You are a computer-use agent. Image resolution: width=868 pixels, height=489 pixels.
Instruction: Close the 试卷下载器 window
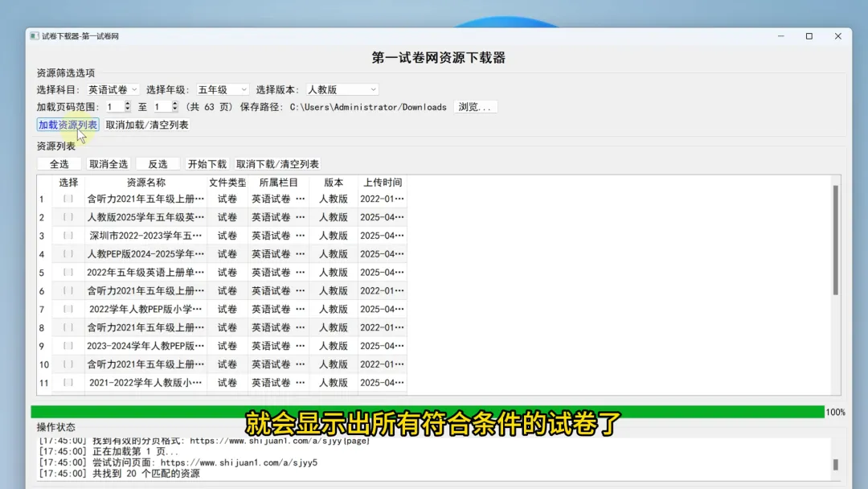pos(838,36)
